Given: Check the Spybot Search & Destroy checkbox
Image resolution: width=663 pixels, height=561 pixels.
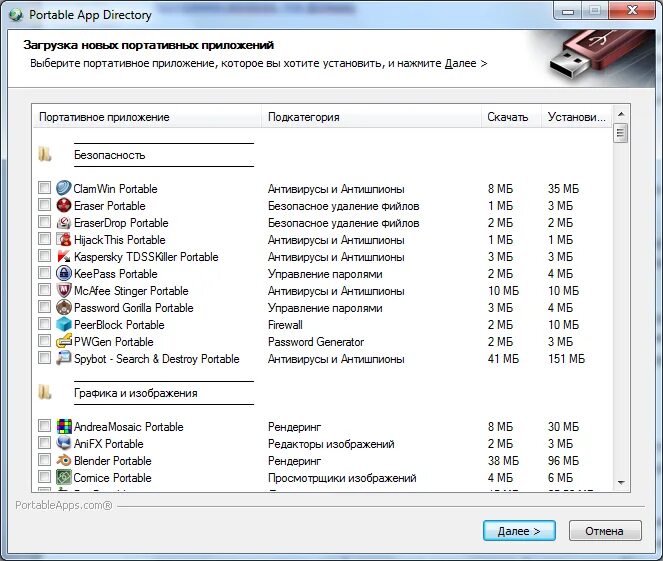Looking at the screenshot, I should [x=44, y=358].
